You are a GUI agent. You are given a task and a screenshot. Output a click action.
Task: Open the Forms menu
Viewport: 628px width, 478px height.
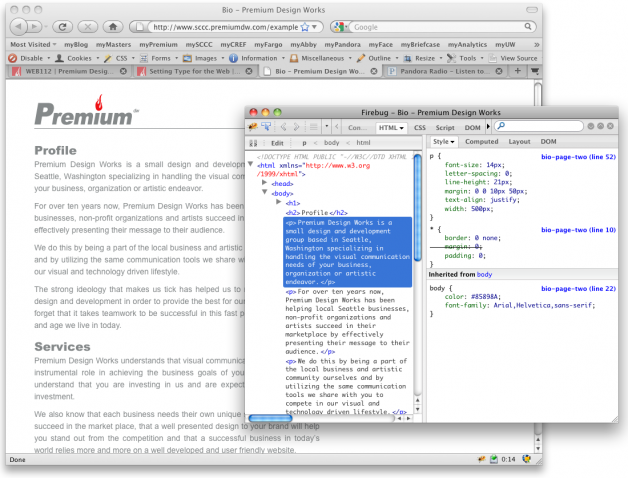pos(159,58)
